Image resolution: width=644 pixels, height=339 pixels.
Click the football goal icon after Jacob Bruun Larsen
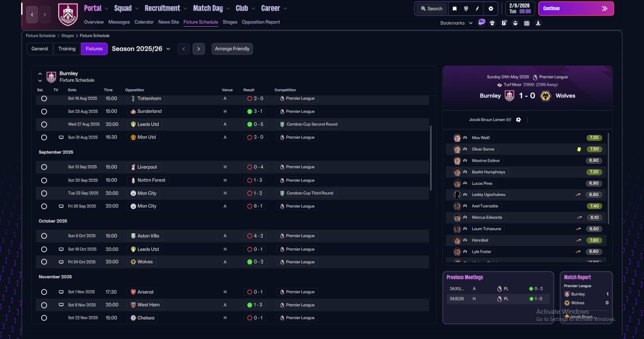point(518,120)
